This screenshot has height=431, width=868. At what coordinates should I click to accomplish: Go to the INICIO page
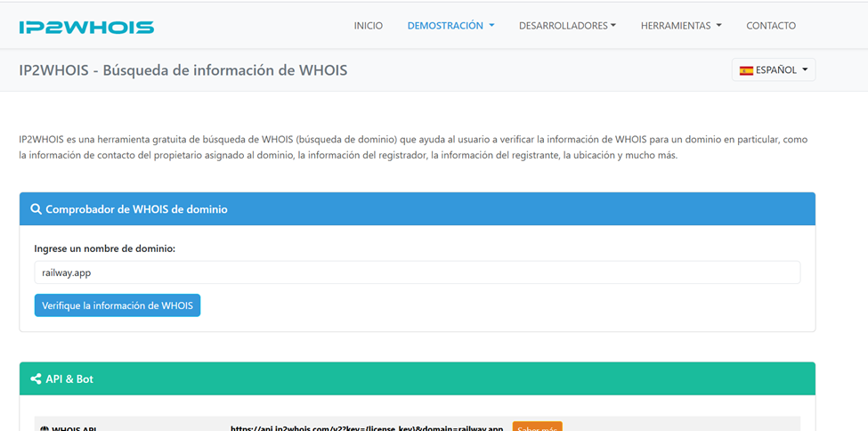point(369,26)
